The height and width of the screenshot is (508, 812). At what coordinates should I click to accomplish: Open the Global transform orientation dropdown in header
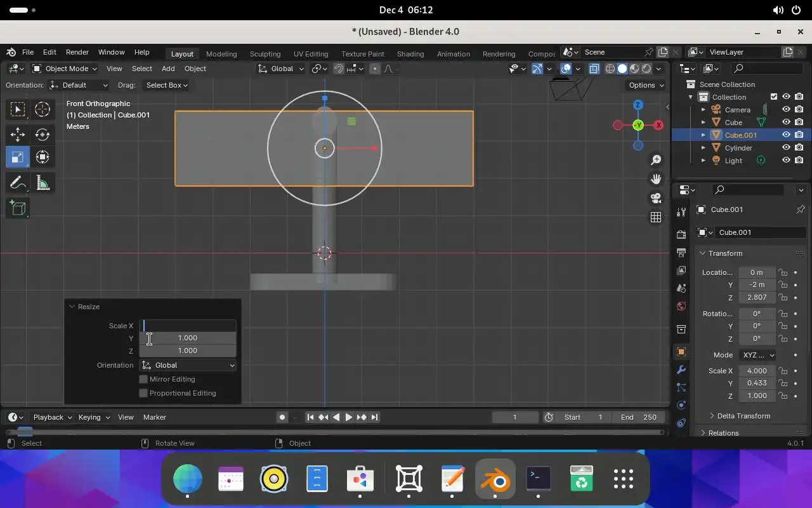click(x=281, y=69)
